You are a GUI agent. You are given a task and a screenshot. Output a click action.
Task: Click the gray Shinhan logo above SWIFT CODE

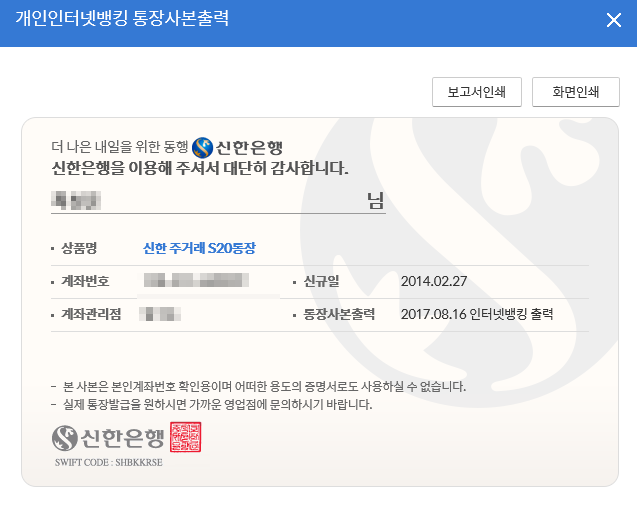[x=108, y=438]
